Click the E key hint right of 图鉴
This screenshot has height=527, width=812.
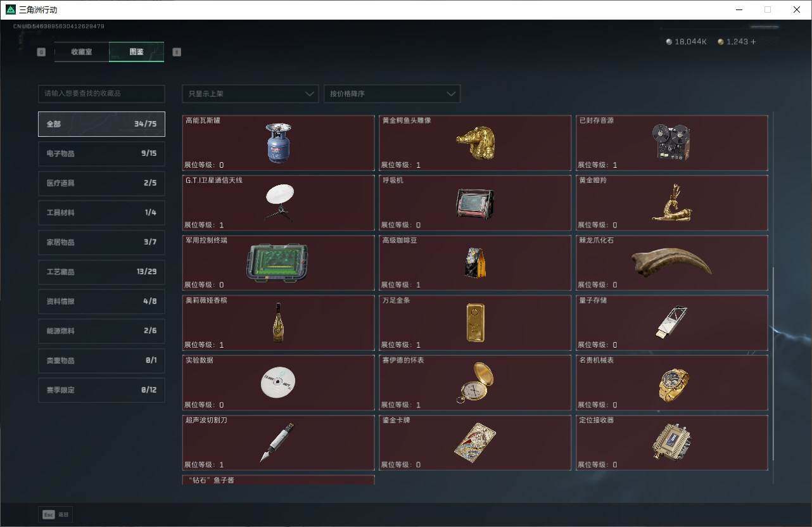(177, 52)
